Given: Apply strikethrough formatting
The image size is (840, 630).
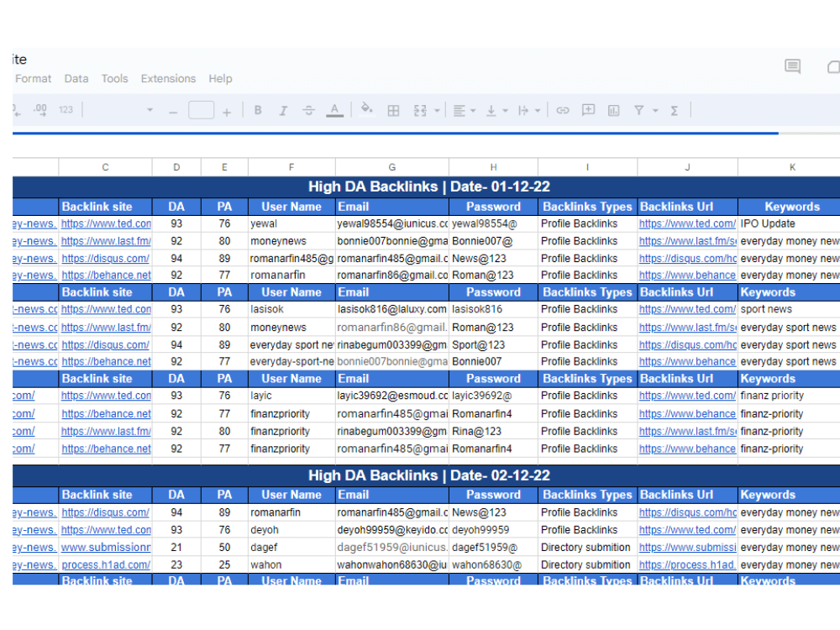Looking at the screenshot, I should click(x=308, y=110).
